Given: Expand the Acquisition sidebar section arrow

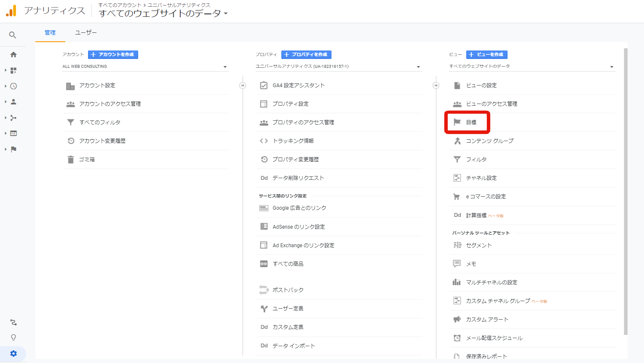Looking at the screenshot, I should point(5,117).
